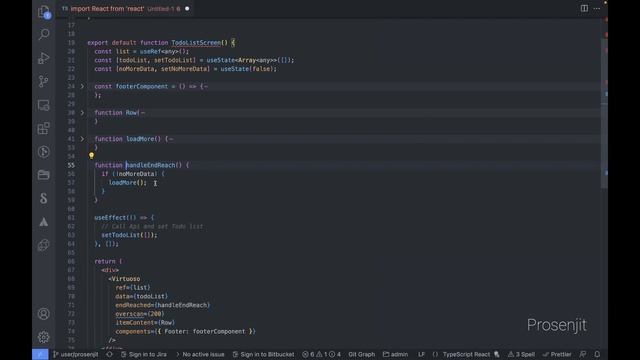Click useState(false) on line 22
Image resolution: width=640 pixels, height=360 pixels.
(x=249, y=69)
